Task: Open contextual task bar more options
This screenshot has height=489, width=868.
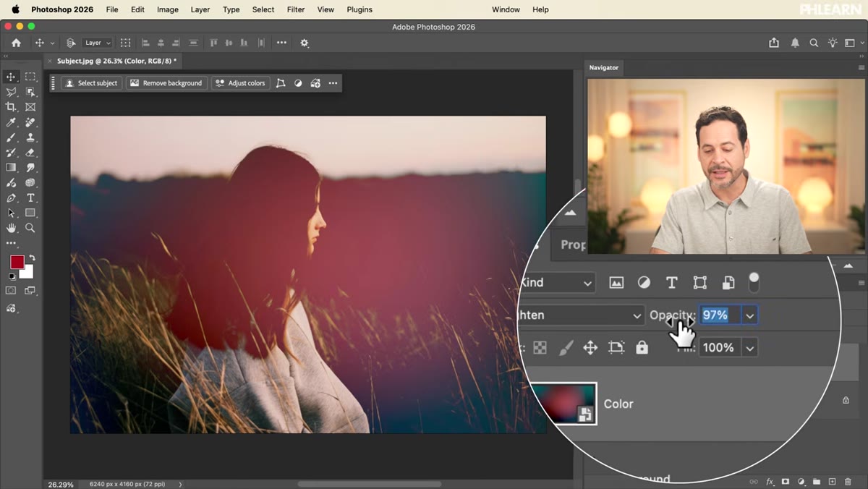Action: [x=333, y=83]
